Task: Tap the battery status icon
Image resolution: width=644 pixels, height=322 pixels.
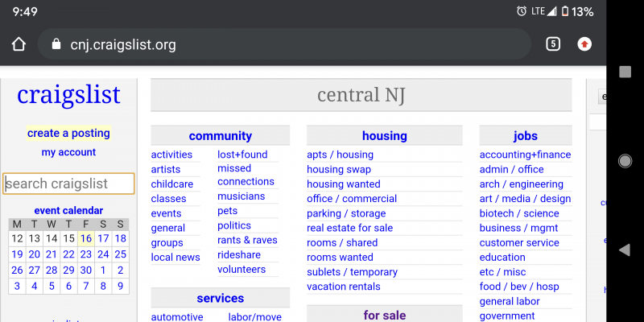Action: [x=565, y=11]
